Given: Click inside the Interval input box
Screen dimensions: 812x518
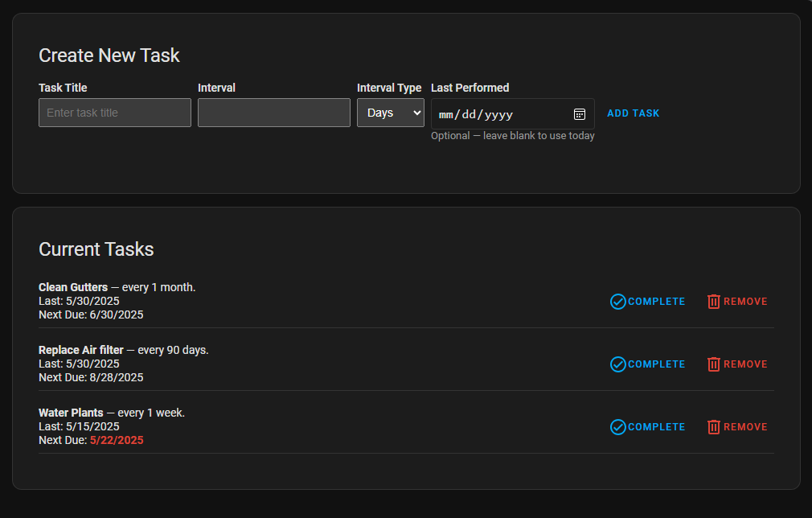Looking at the screenshot, I should (273, 113).
